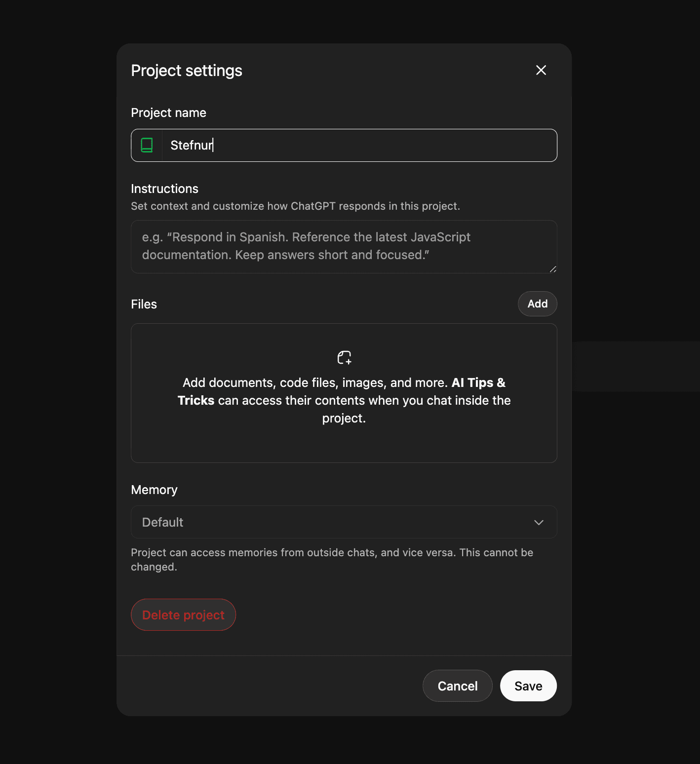The width and height of the screenshot is (700, 764).
Task: Click the Memory section label
Action: tap(154, 490)
